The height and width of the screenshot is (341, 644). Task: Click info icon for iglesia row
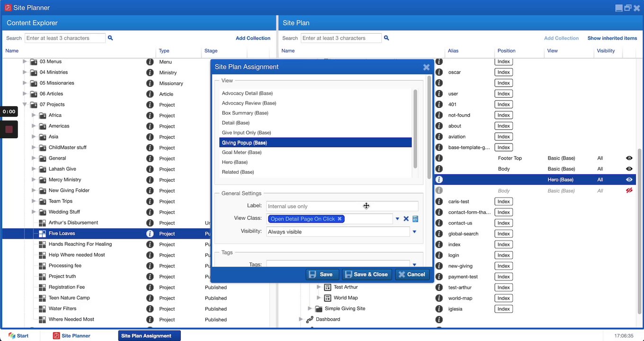pos(439,309)
